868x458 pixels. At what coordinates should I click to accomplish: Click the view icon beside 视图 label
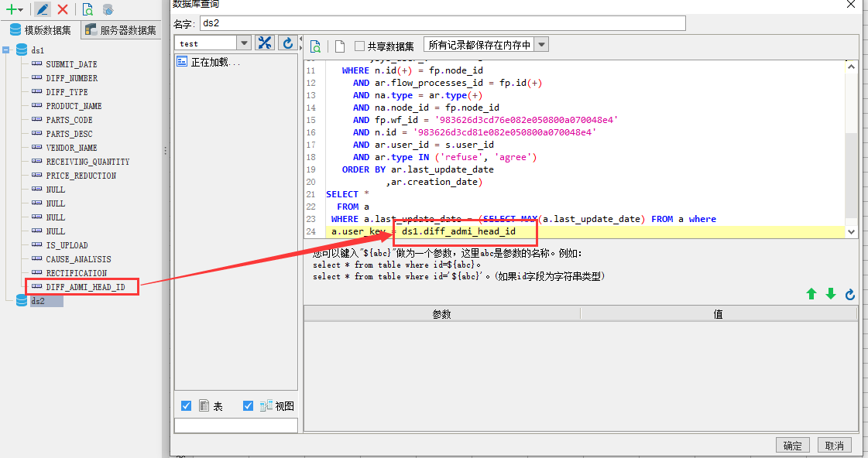[266, 405]
